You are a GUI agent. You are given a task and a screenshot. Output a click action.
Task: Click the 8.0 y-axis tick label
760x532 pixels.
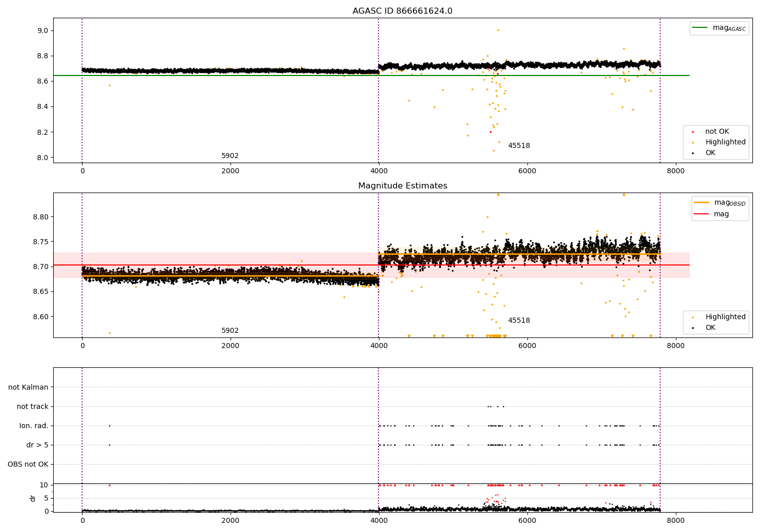pyautogui.click(x=43, y=158)
